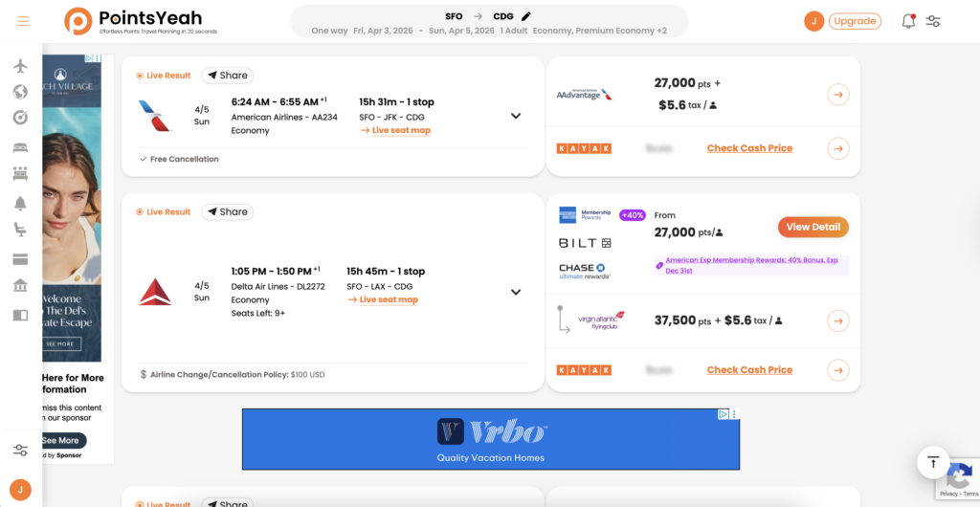Screen dimensions: 980x507
Task: Open the Virgin Atlantic 37,500 pts arrow
Action: 838,320
